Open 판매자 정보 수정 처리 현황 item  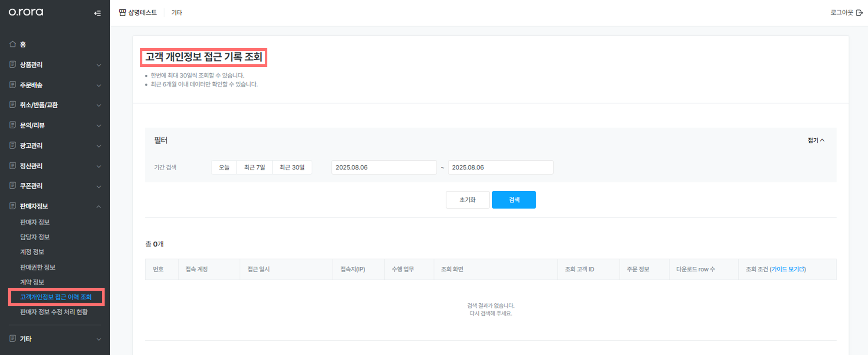[54, 312]
